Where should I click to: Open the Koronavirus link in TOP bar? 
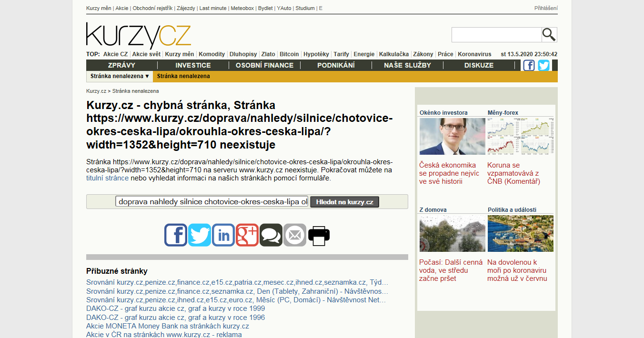pyautogui.click(x=474, y=54)
